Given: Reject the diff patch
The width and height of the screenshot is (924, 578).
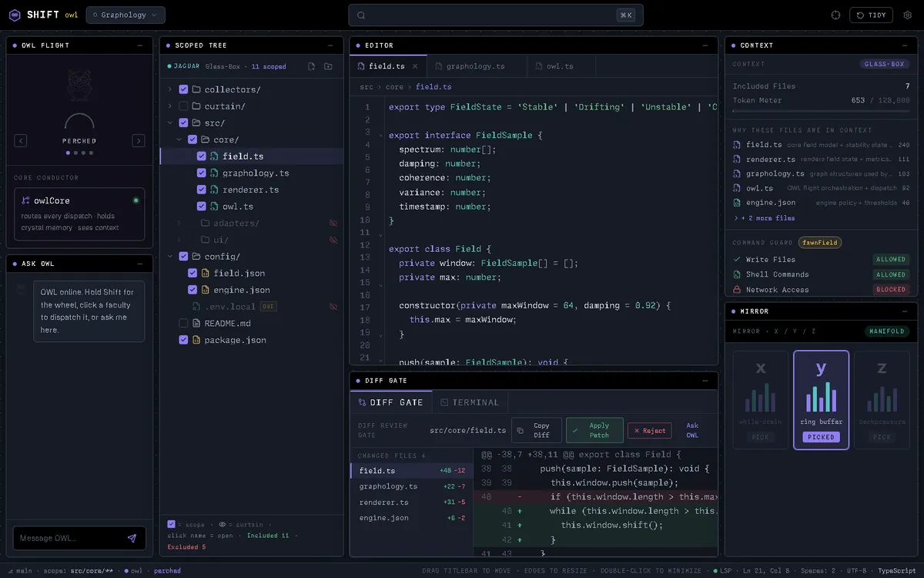Looking at the screenshot, I should (649, 431).
